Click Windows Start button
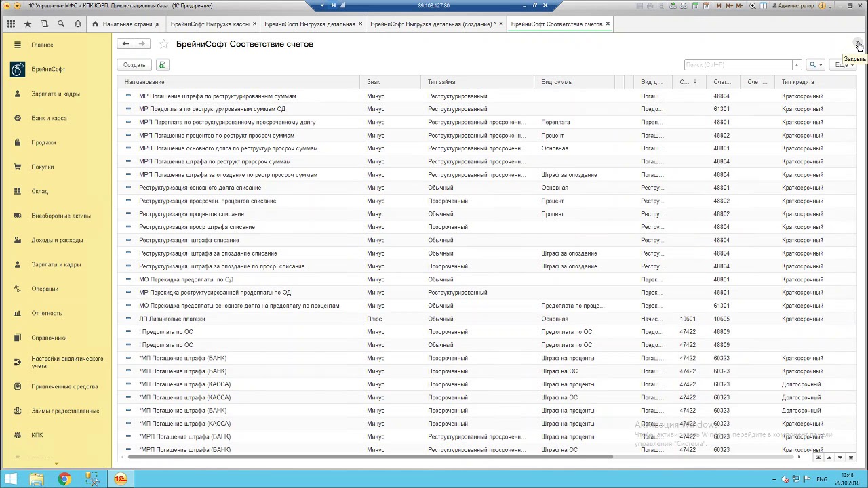The height and width of the screenshot is (488, 868). tap(11, 479)
